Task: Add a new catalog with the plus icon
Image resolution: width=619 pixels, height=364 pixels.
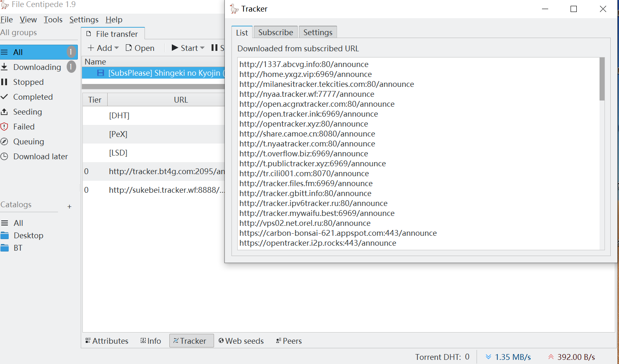Action: click(x=69, y=206)
